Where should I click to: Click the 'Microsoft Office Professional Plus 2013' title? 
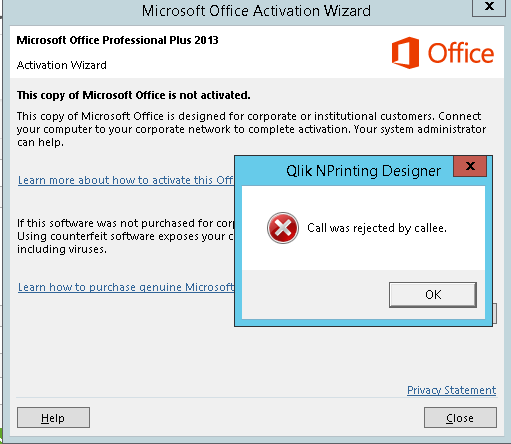point(117,40)
